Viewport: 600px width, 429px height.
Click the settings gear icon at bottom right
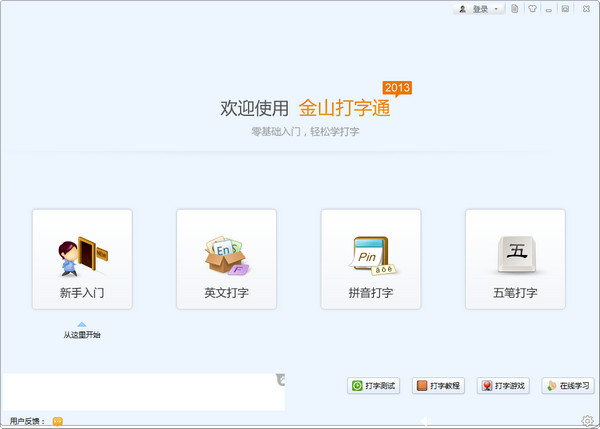point(587,420)
